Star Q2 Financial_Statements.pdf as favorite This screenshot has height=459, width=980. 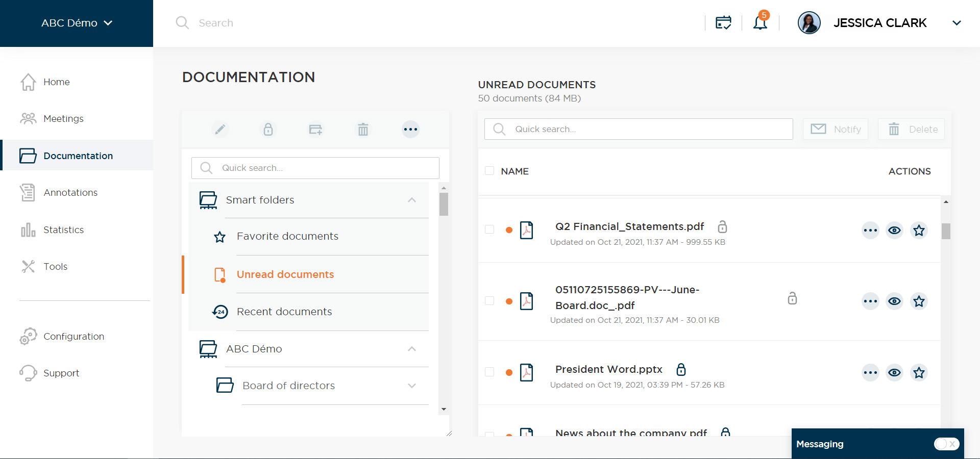tap(919, 231)
